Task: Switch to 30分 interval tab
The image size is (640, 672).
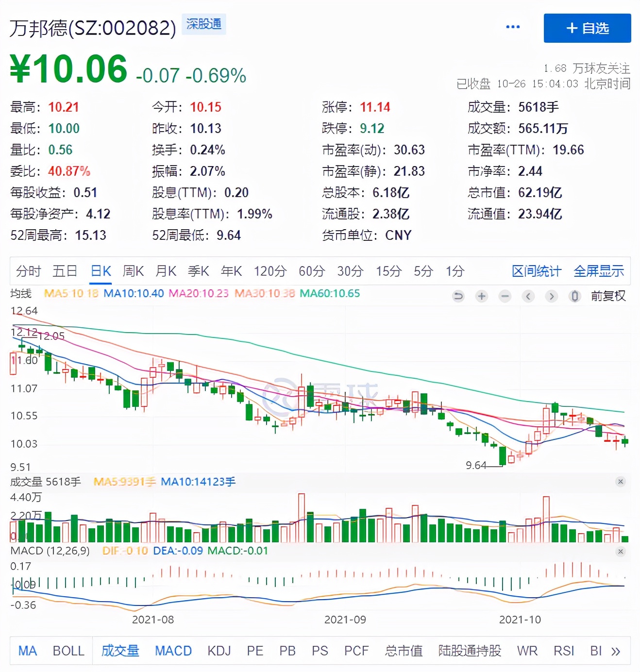Action: point(350,271)
